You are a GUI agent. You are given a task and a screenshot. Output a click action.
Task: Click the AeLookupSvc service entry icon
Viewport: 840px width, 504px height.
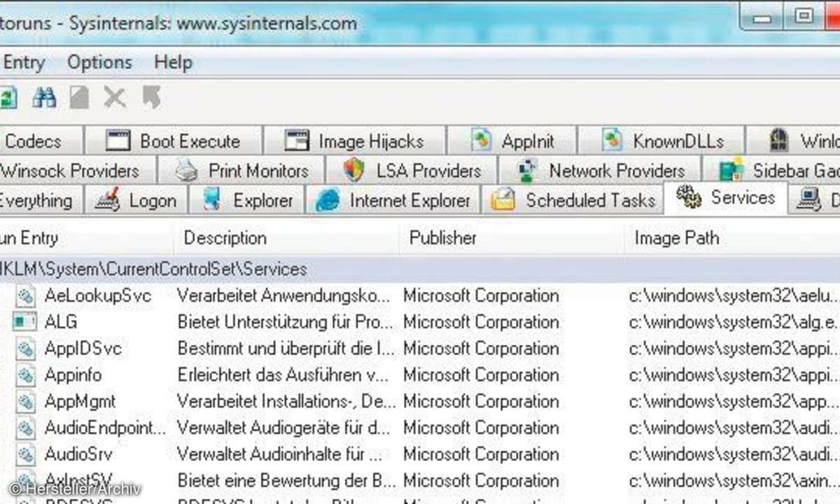pyautogui.click(x=26, y=296)
